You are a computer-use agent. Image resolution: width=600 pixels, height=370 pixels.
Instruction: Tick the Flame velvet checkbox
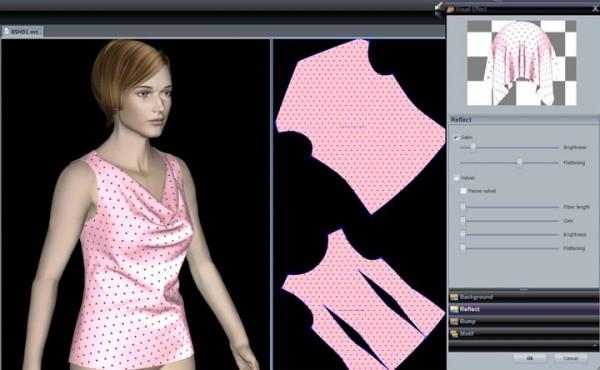463,191
